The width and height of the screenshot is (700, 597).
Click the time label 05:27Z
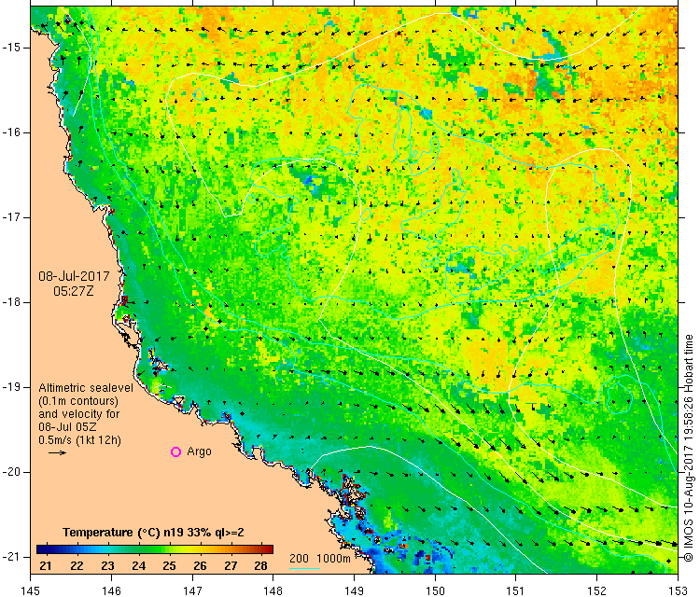74,291
